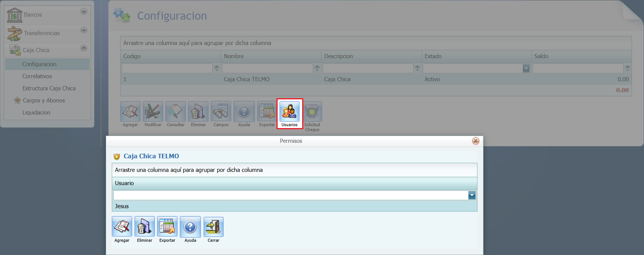Viewport: 644px width, 255px height.
Task: Click Cerrar icon in Permisos dialog
Action: [213, 227]
